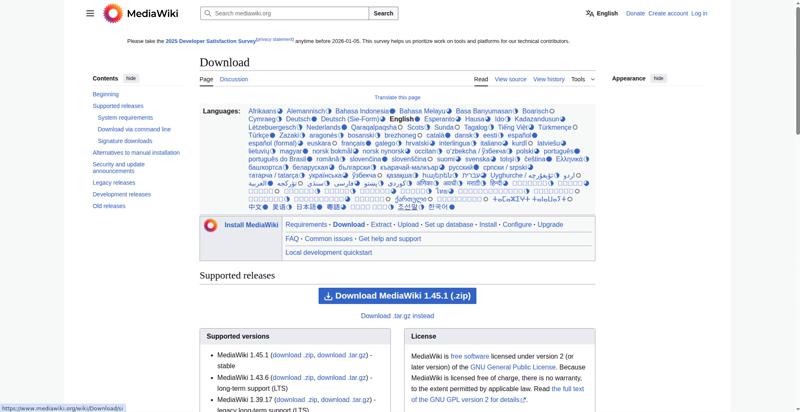800x412 pixels.
Task: Open the main menu hamburger icon
Action: click(90, 13)
